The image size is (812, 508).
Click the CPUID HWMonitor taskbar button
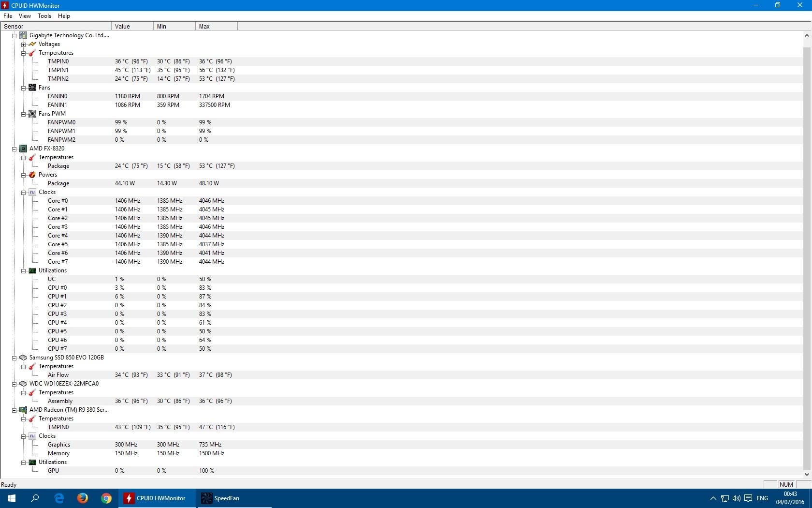pyautogui.click(x=158, y=498)
